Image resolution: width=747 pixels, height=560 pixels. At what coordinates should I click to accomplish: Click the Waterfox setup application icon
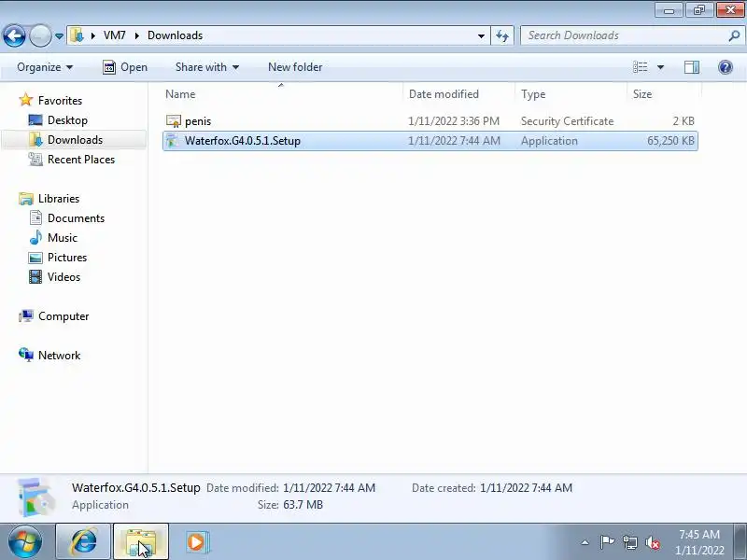point(173,141)
